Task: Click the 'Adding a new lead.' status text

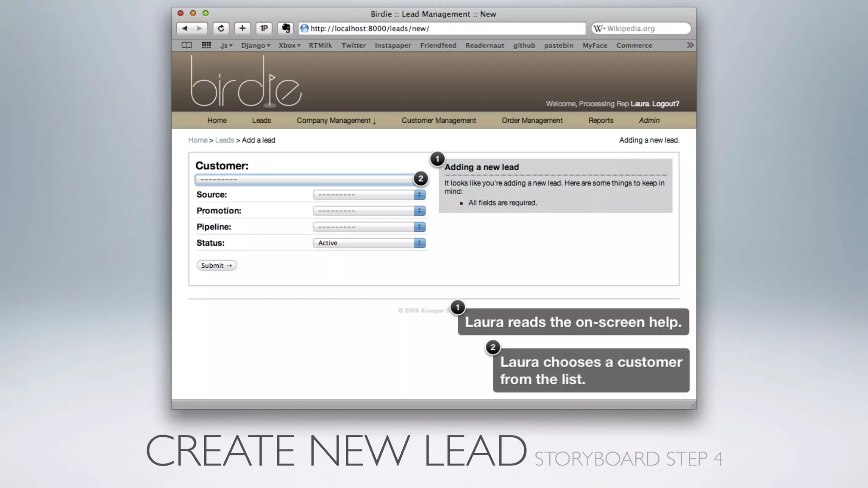Action: coord(649,140)
